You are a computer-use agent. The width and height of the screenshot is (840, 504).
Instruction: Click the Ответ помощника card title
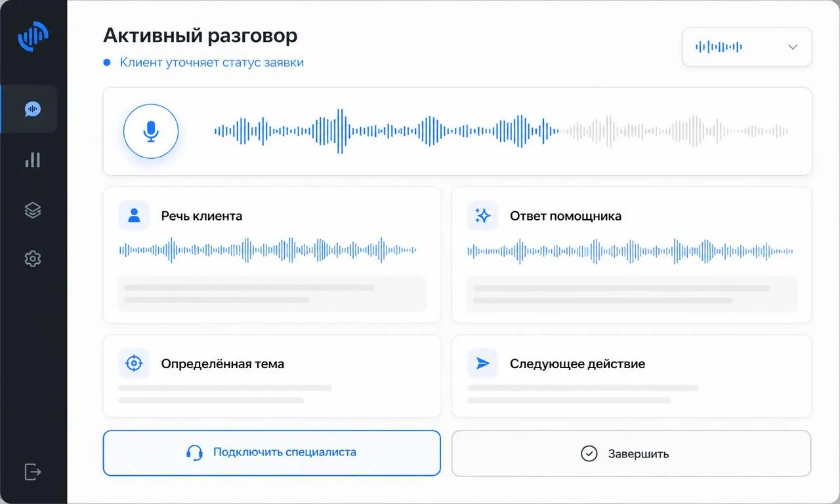566,216
